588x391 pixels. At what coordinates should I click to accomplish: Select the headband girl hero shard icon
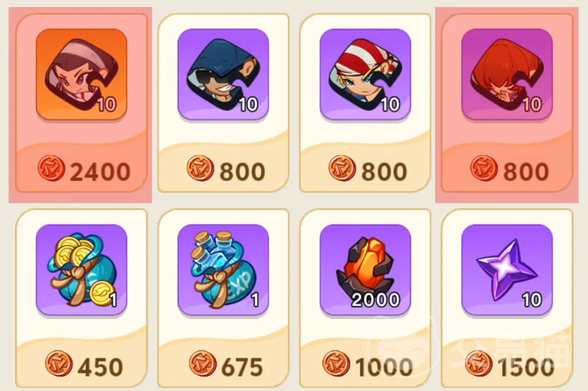click(x=81, y=74)
